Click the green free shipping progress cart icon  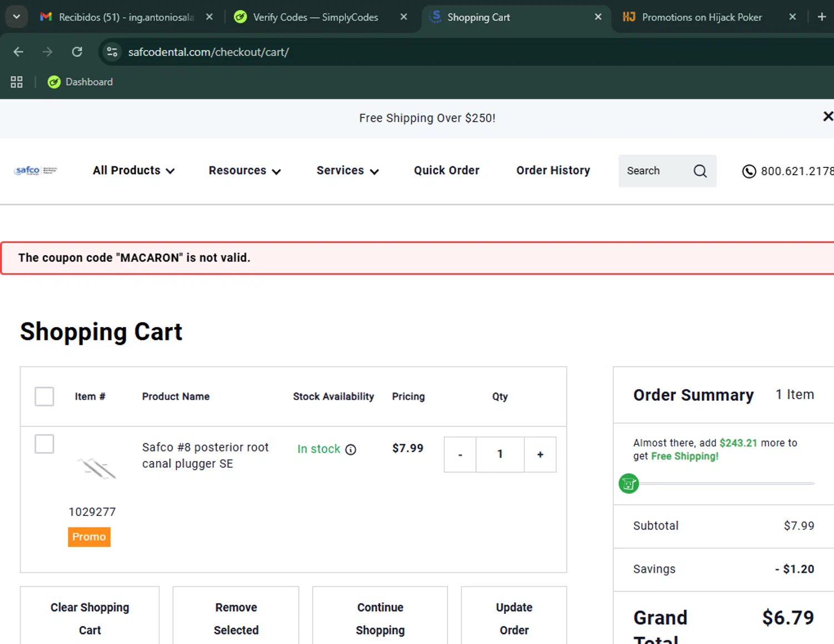coord(629,484)
